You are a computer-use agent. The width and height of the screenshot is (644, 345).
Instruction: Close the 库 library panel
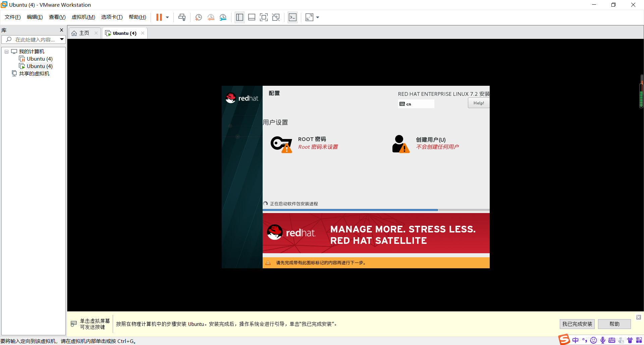(61, 30)
